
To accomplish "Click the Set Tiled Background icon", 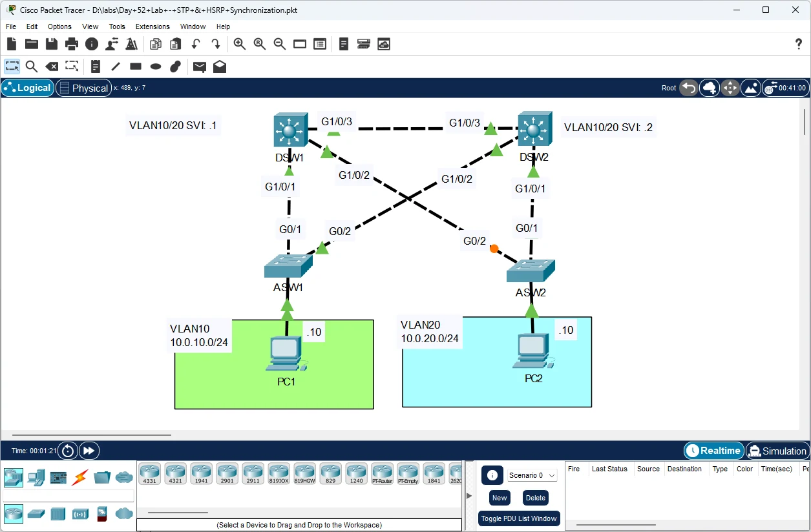I will (751, 88).
